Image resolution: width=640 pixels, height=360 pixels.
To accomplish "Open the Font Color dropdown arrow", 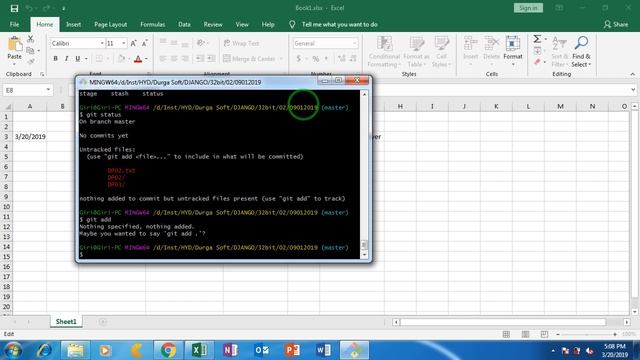I will click(146, 59).
